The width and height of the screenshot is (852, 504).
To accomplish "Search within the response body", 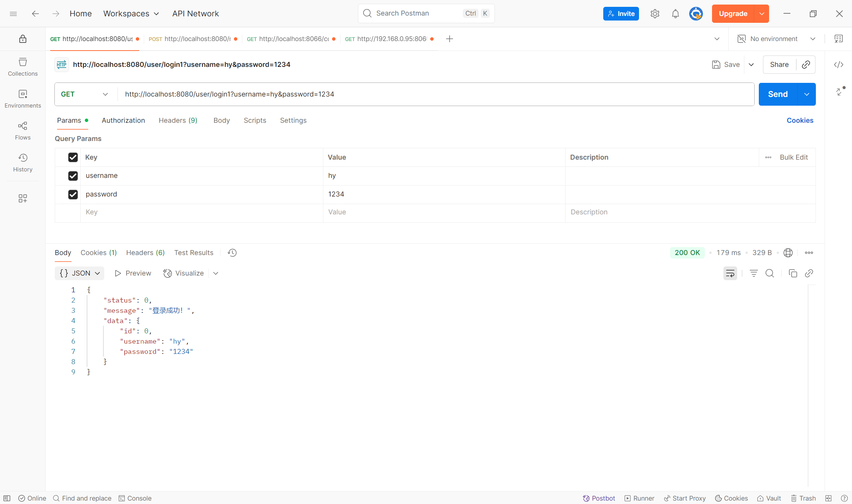I will (769, 273).
